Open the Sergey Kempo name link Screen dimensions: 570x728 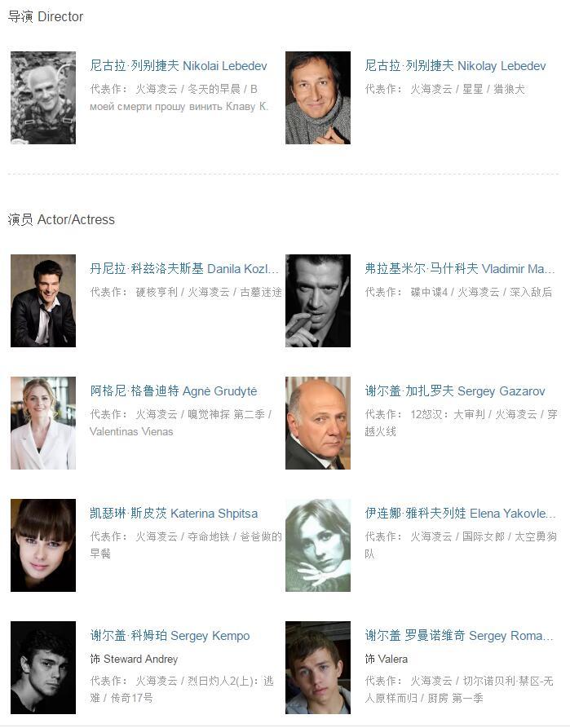[x=170, y=636]
